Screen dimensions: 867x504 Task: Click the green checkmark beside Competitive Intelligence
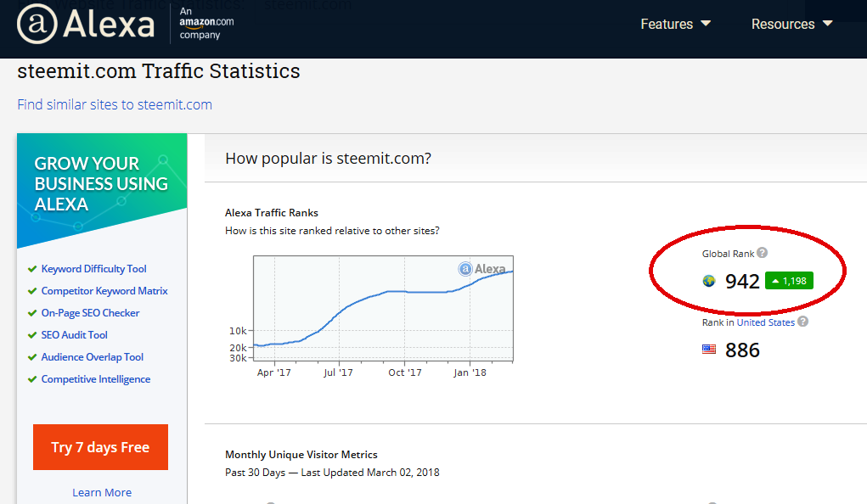coord(32,379)
